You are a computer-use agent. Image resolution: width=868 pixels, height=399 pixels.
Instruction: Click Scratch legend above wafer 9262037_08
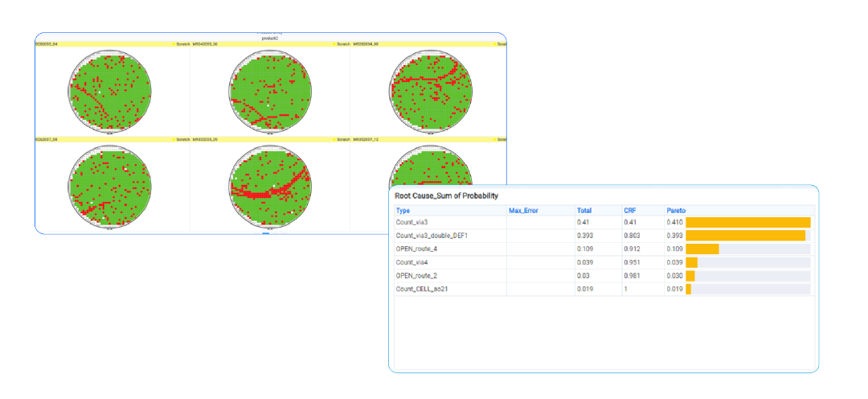pos(181,140)
